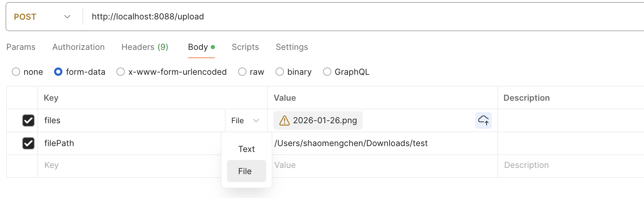Open the Authorization tab
The image size is (644, 198).
tap(78, 47)
